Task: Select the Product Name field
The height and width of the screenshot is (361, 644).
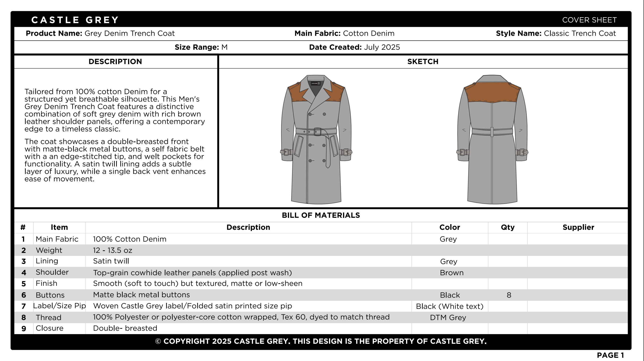Action: tap(100, 33)
